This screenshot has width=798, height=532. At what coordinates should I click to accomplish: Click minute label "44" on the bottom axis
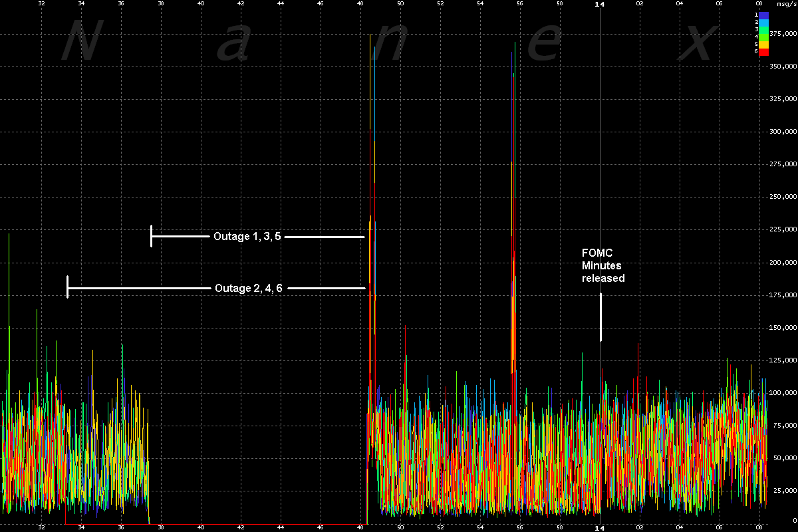(x=281, y=528)
